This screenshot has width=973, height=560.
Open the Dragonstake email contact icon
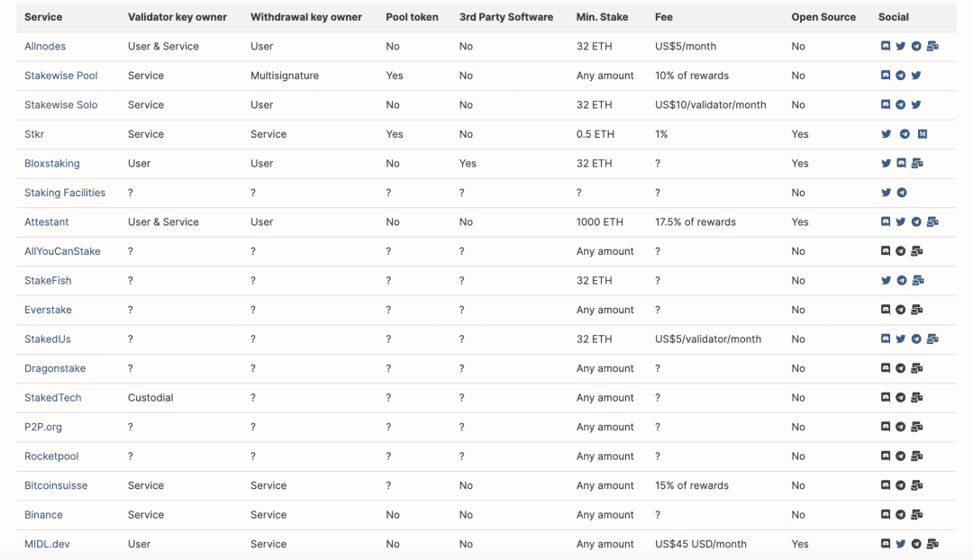tap(916, 368)
